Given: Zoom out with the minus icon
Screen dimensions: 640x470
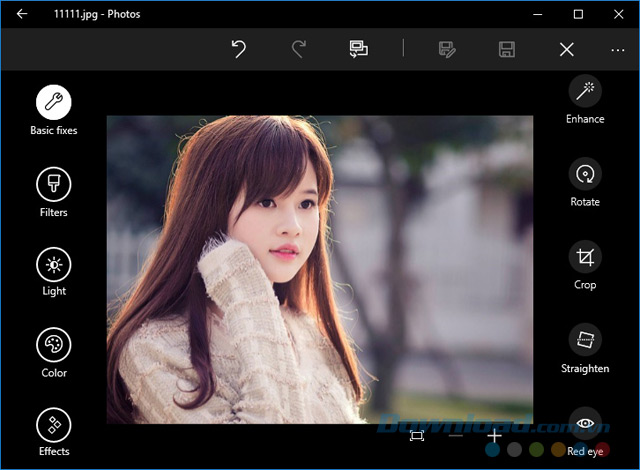Looking at the screenshot, I should tap(456, 436).
